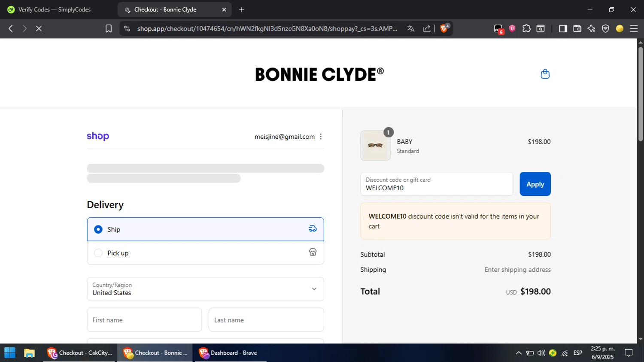
Task: Show hidden system tray icons
Action: [519, 353]
